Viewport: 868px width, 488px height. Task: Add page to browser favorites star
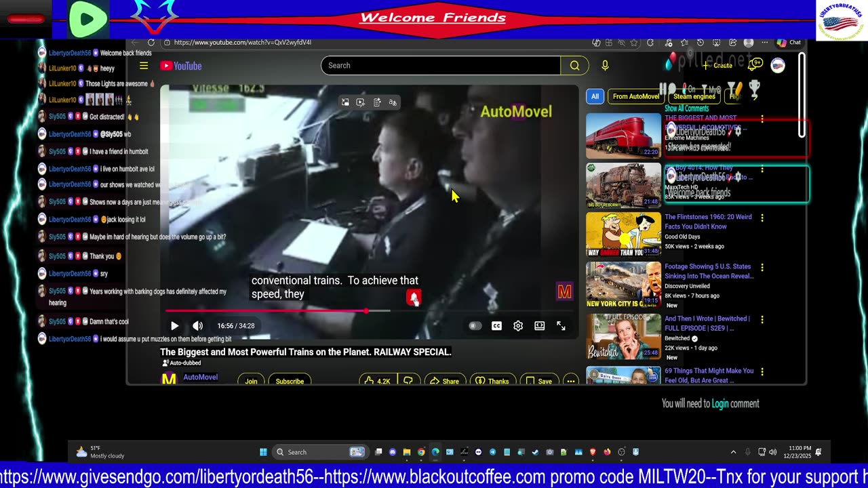[633, 42]
